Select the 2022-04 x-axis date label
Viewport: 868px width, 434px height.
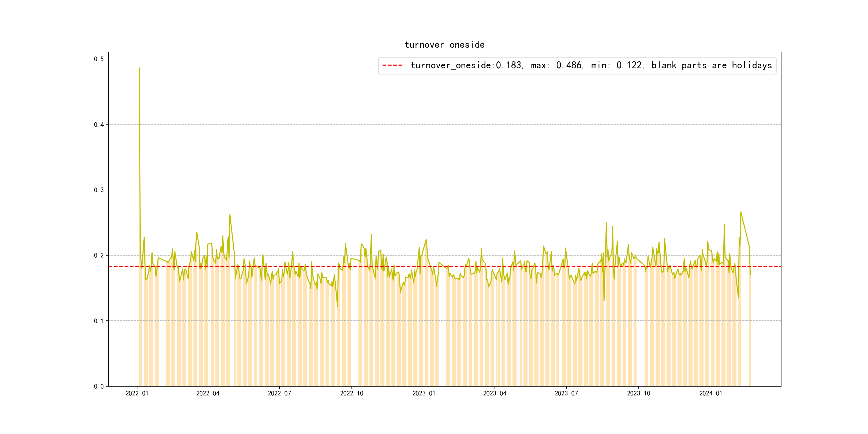208,393
